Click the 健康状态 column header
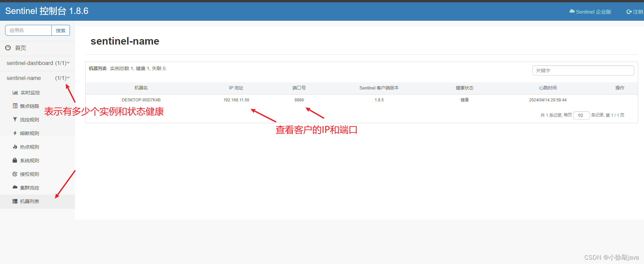 [464, 88]
